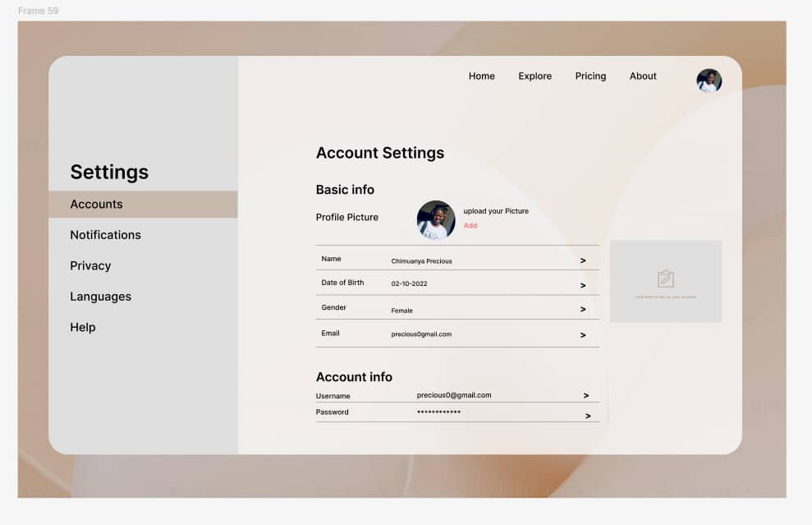Click the name value Chimuanya Precious
Screen dimensions: 812x525
(x=421, y=261)
